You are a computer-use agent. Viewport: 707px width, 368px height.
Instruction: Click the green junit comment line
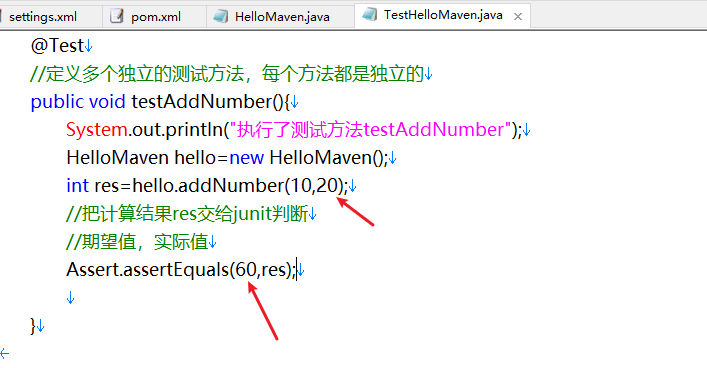(187, 214)
